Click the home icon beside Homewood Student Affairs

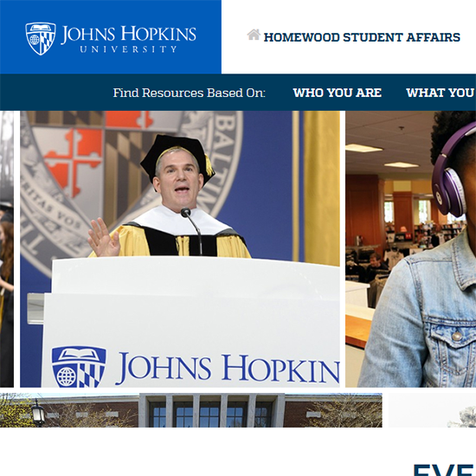coord(254,35)
